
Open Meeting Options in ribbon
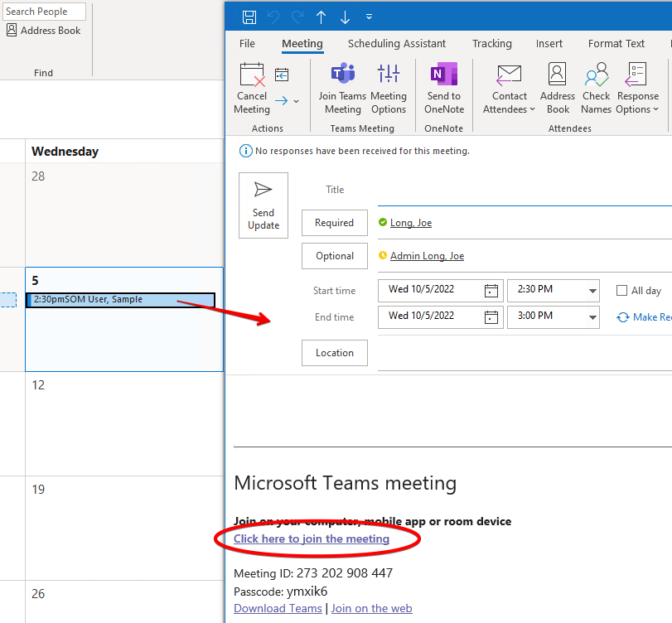[x=388, y=89]
